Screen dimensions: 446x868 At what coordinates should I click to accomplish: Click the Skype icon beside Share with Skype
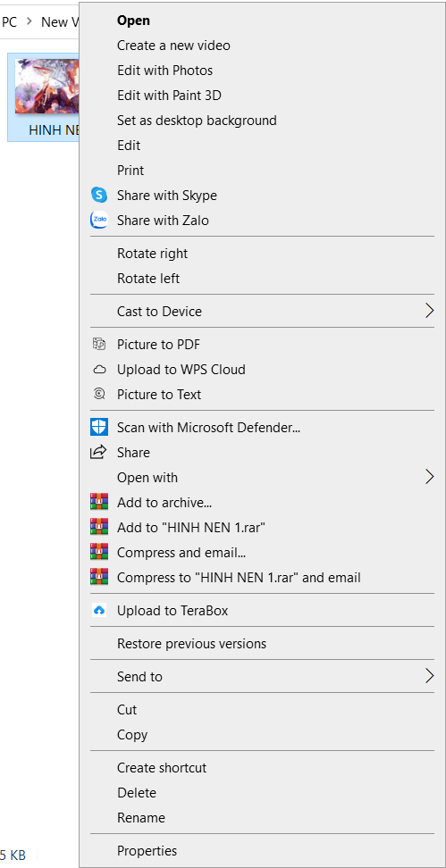coord(98,196)
